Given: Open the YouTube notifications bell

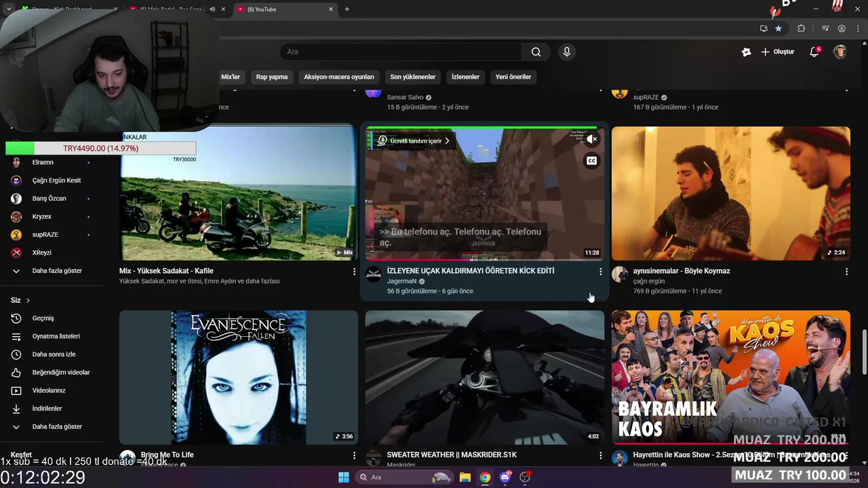Looking at the screenshot, I should (815, 52).
